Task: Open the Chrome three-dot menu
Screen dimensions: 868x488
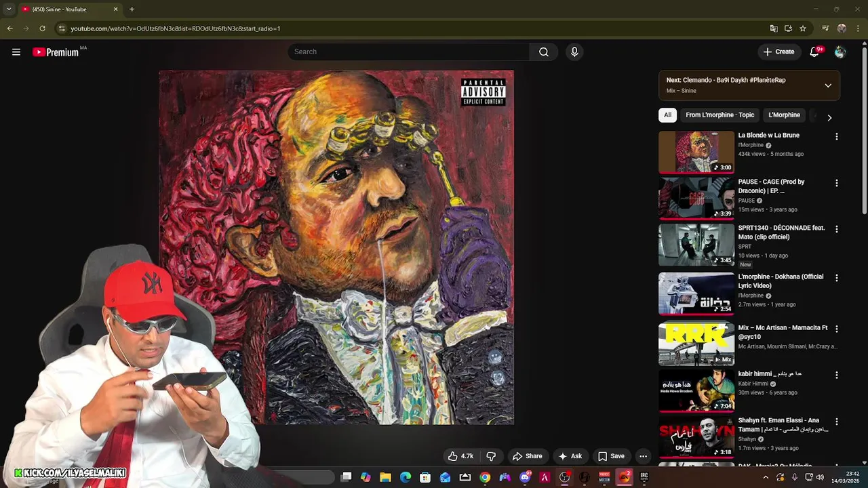Action: coord(858,28)
